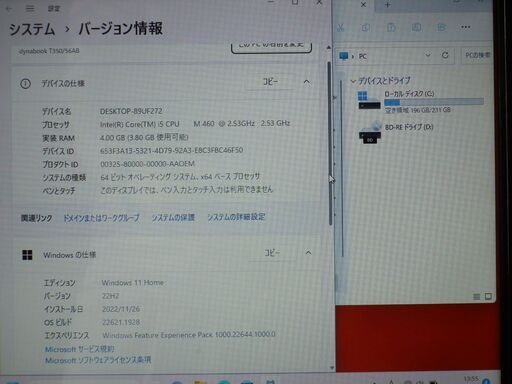Click the Cut scissors icon in Explorer

[x=340, y=27]
